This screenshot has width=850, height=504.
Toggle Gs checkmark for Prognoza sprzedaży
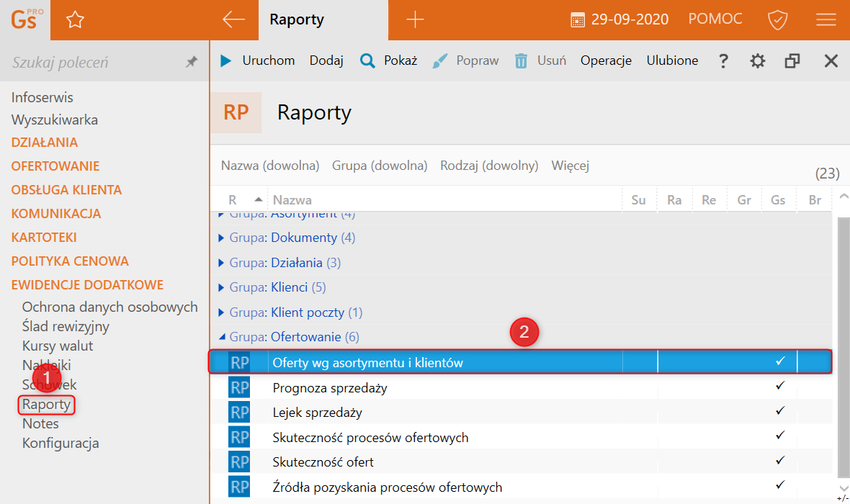coord(779,387)
